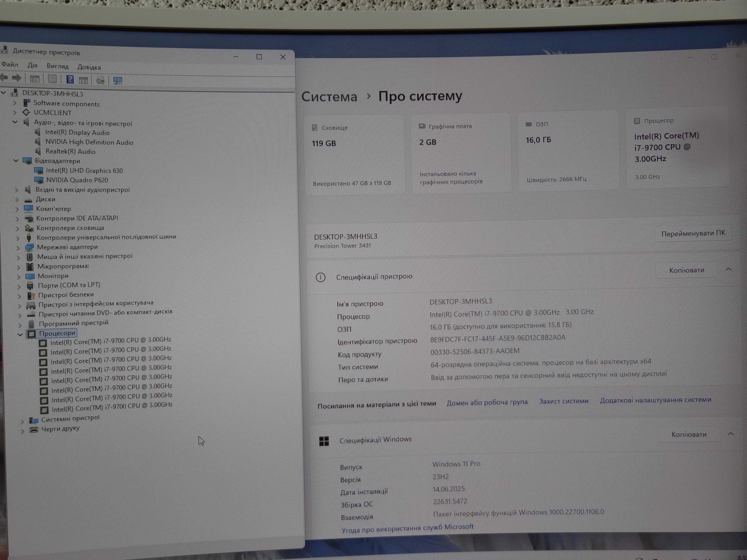
Task: Click the product code 00330-52506-84373-AAOEM text
Action: (475, 351)
